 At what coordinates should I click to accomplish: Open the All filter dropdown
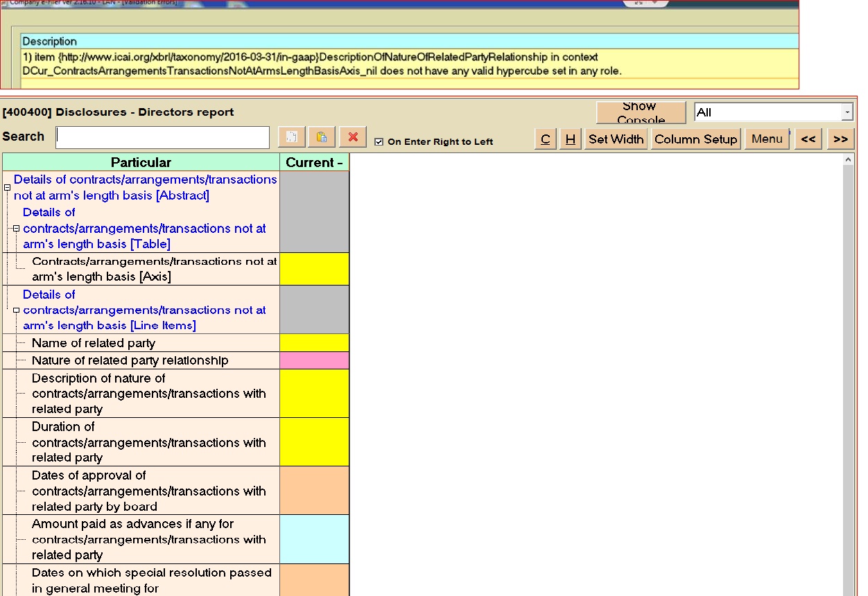847,112
